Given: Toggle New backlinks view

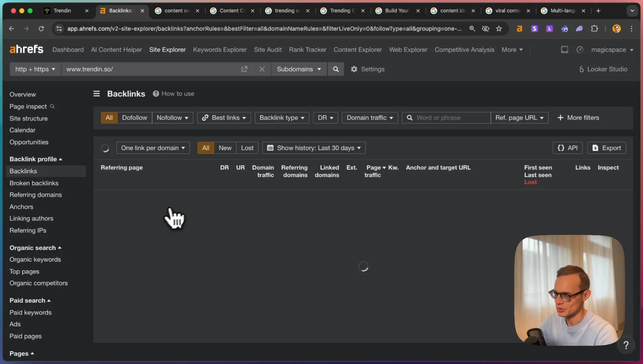Looking at the screenshot, I should (x=225, y=148).
